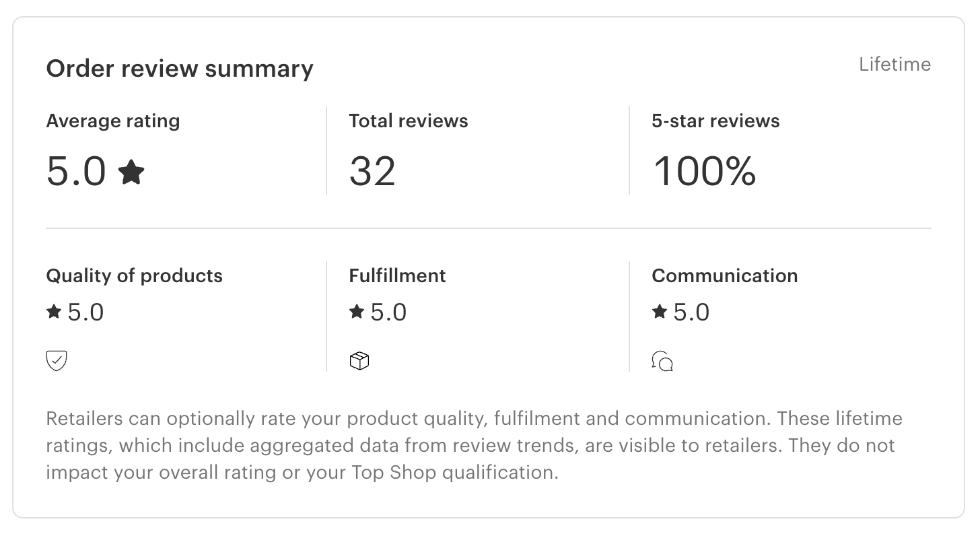
Task: Click the star next to Communication rating
Action: click(x=660, y=312)
